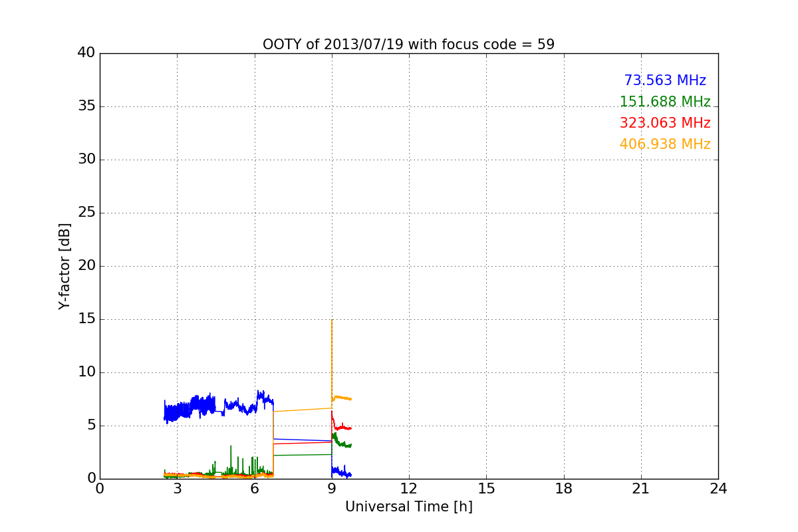Click the x-axis tick label 9
This screenshot has width=798, height=532.
tap(332, 489)
